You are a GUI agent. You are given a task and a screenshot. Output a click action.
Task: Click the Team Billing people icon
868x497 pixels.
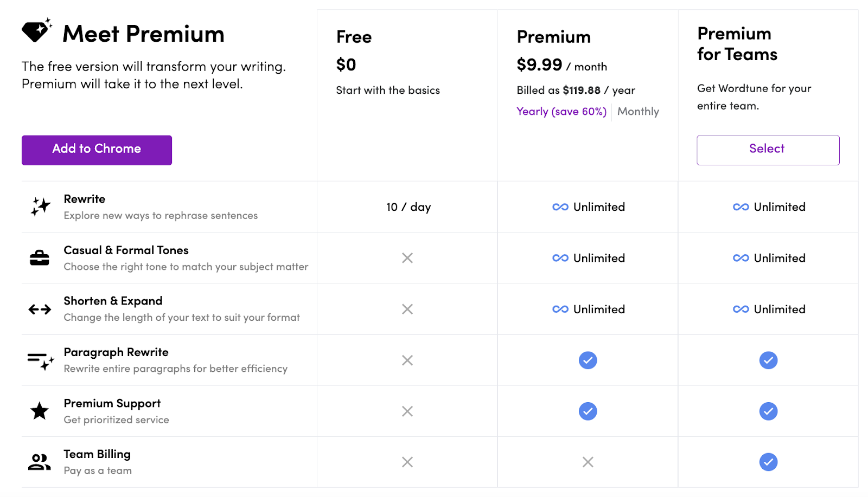(x=40, y=462)
